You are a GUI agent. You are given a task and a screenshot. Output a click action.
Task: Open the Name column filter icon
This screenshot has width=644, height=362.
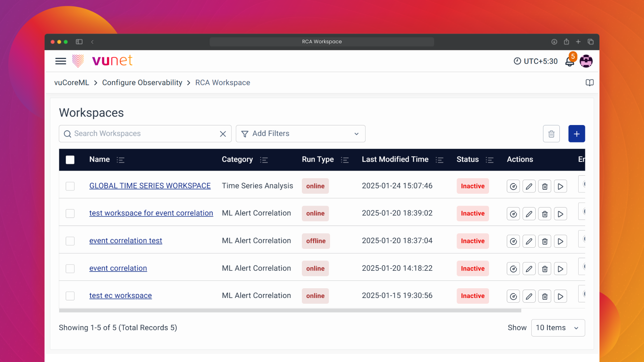120,160
